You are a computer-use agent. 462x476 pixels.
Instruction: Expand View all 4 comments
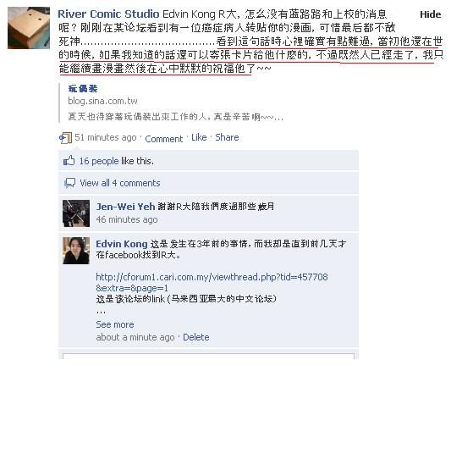click(x=120, y=183)
